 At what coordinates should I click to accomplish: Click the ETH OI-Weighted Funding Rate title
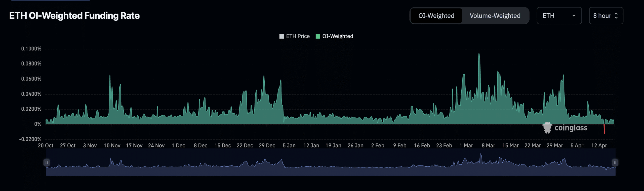(74, 16)
